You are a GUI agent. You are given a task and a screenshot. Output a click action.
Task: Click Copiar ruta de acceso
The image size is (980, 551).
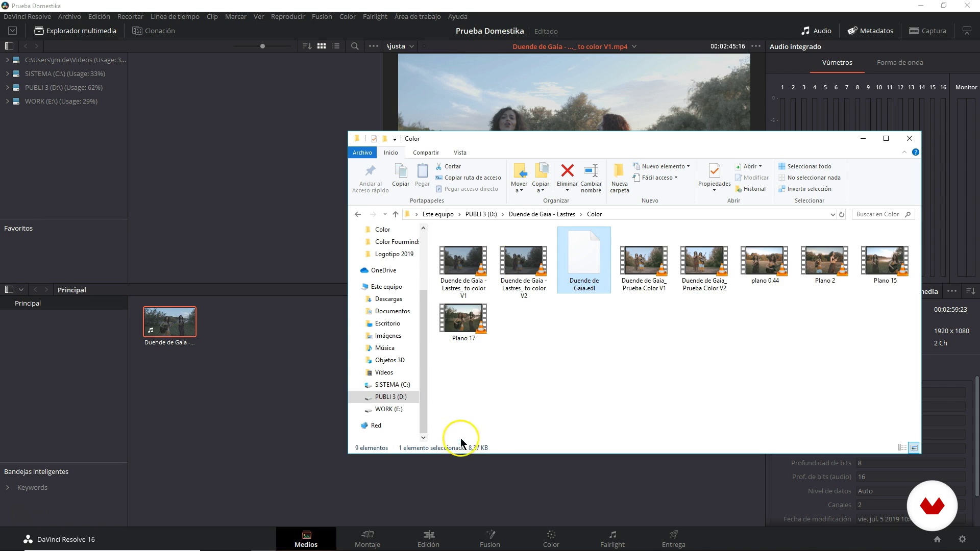(x=468, y=178)
